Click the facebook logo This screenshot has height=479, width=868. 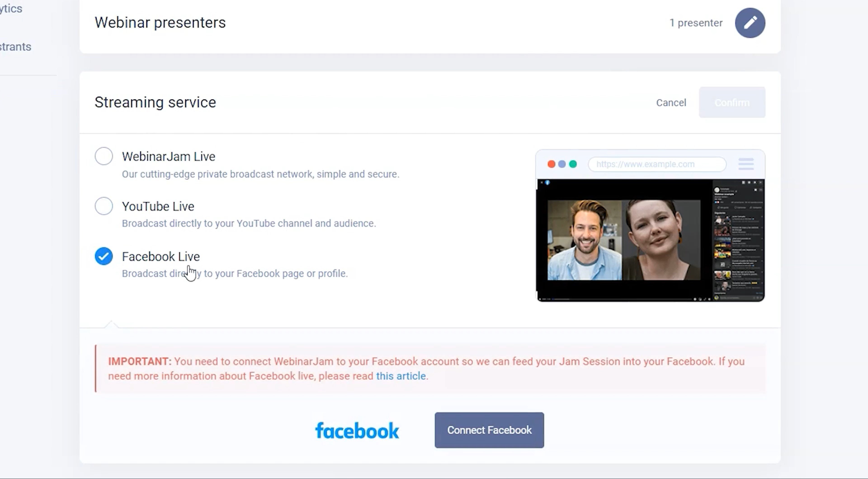pyautogui.click(x=357, y=430)
